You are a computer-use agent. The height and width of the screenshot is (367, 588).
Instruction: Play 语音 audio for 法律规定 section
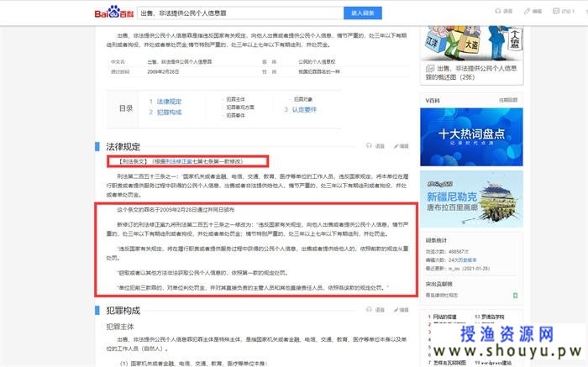pyautogui.click(x=378, y=145)
